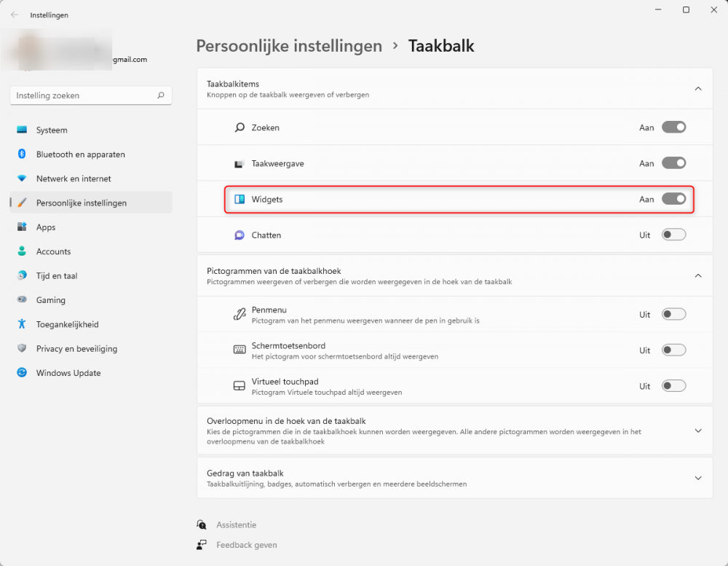Go to Bluetooth en apparaten
This screenshot has width=728, height=566.
click(80, 154)
